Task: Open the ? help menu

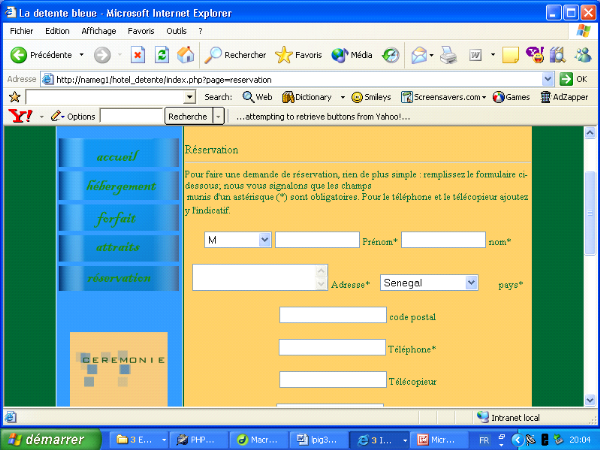Action: (x=200, y=31)
